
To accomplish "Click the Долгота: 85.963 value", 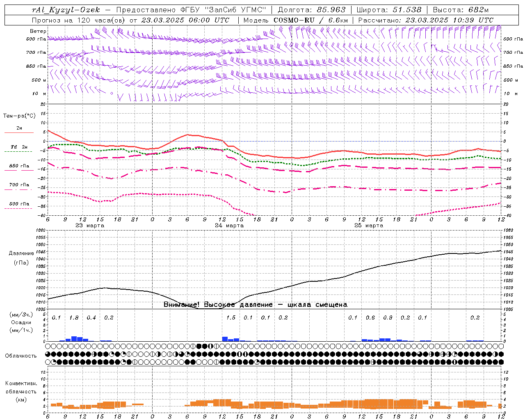I will pos(312,10).
